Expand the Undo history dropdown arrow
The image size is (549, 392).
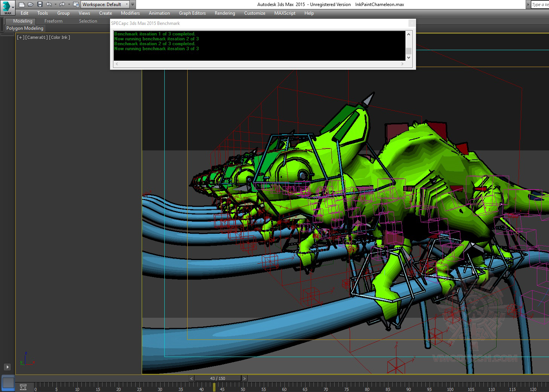[x=55, y=5]
